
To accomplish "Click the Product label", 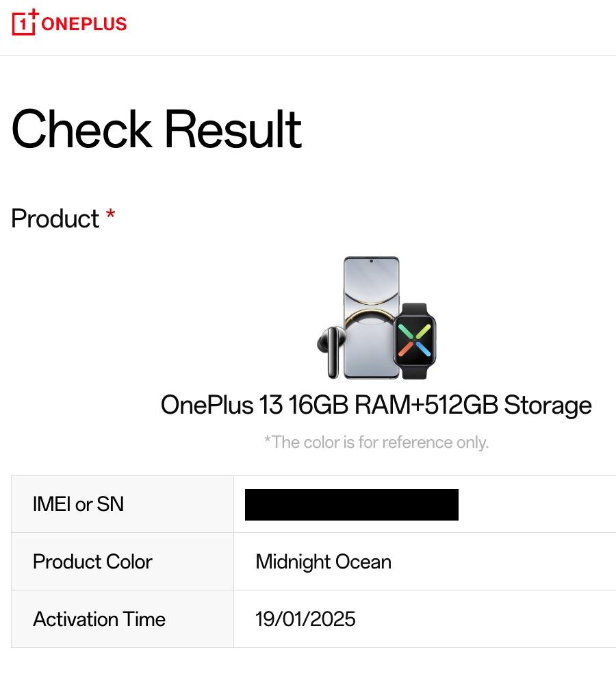I will coord(55,219).
